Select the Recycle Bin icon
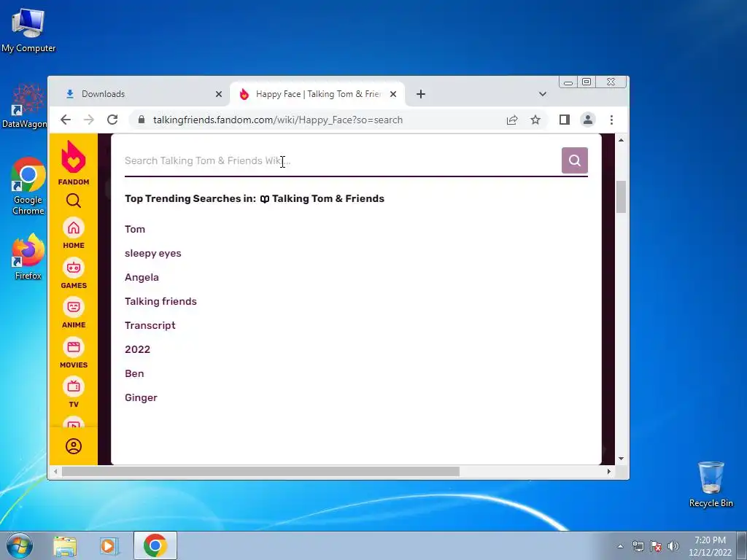The image size is (747, 560). (x=711, y=484)
